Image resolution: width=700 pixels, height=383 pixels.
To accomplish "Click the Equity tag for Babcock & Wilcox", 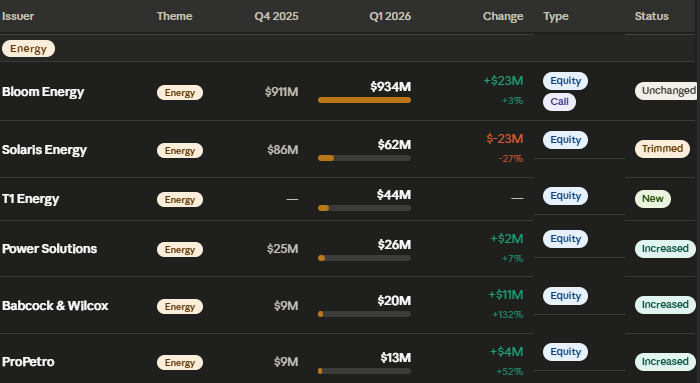I will (565, 296).
